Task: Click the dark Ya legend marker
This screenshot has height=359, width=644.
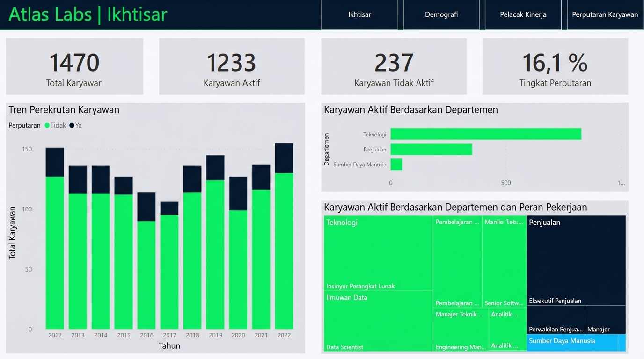Action: tap(72, 126)
